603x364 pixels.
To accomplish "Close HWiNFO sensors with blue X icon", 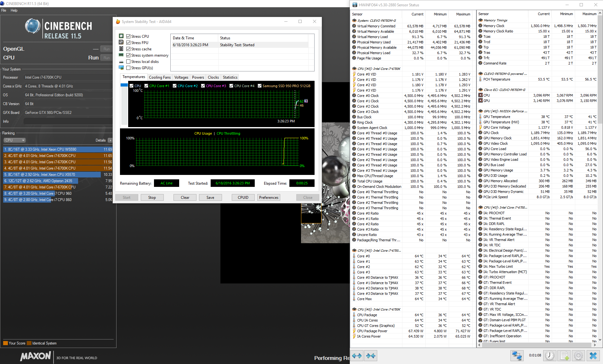I will pos(593,356).
